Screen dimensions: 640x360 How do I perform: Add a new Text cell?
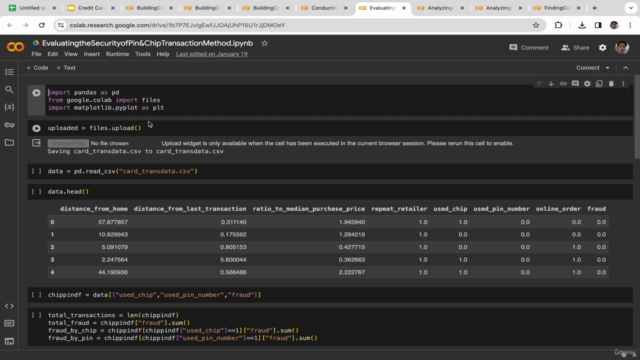tap(66, 68)
